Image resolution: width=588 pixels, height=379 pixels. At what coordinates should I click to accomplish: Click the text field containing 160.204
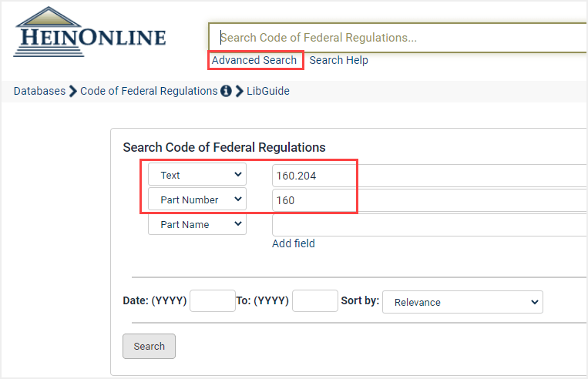[430, 176]
